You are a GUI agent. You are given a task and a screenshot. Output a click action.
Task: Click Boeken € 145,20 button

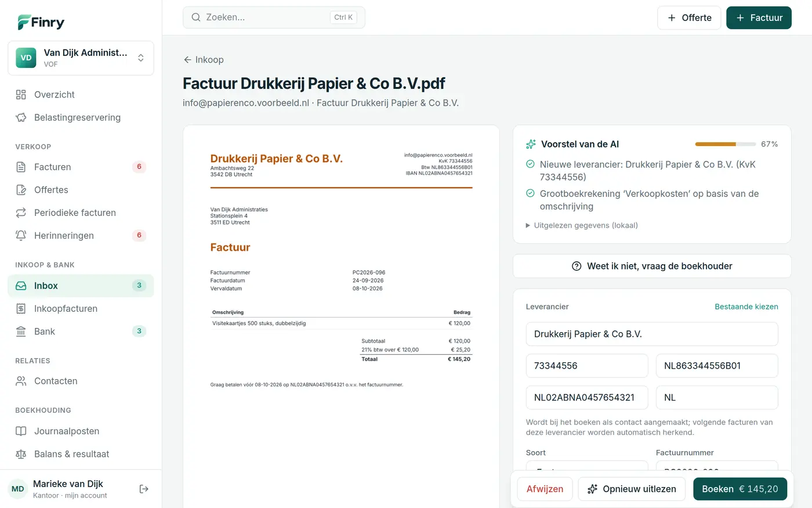click(740, 489)
